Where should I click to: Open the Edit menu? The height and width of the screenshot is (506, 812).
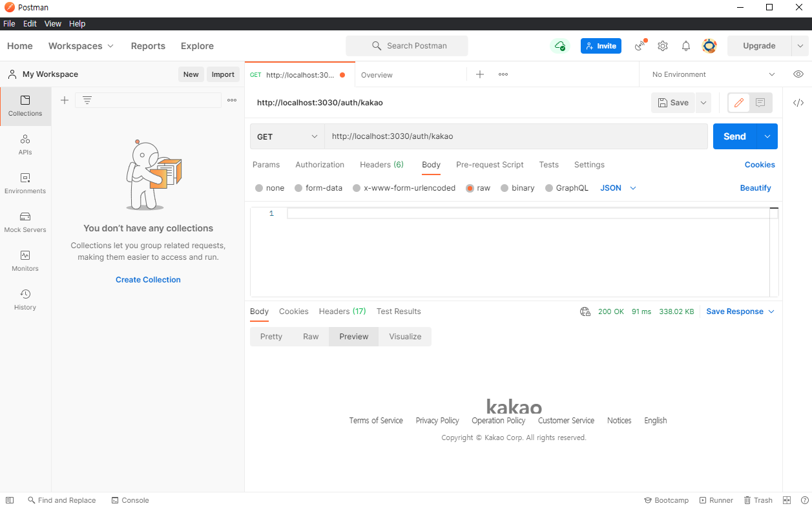[x=30, y=24]
